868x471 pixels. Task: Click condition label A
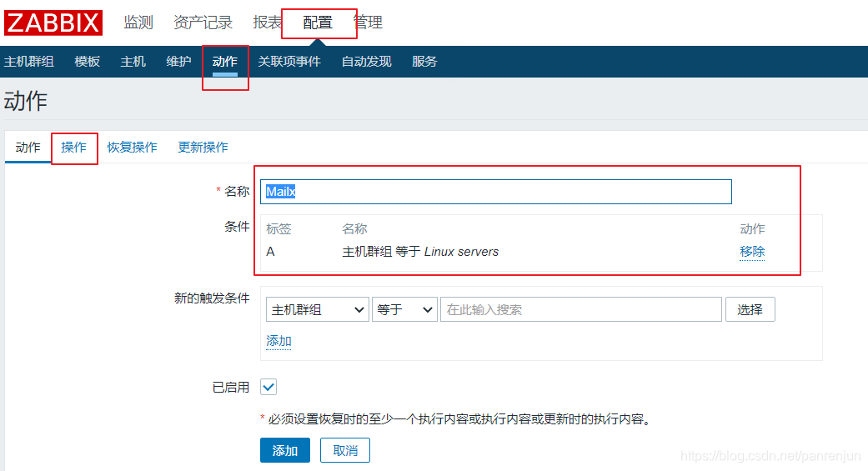270,252
